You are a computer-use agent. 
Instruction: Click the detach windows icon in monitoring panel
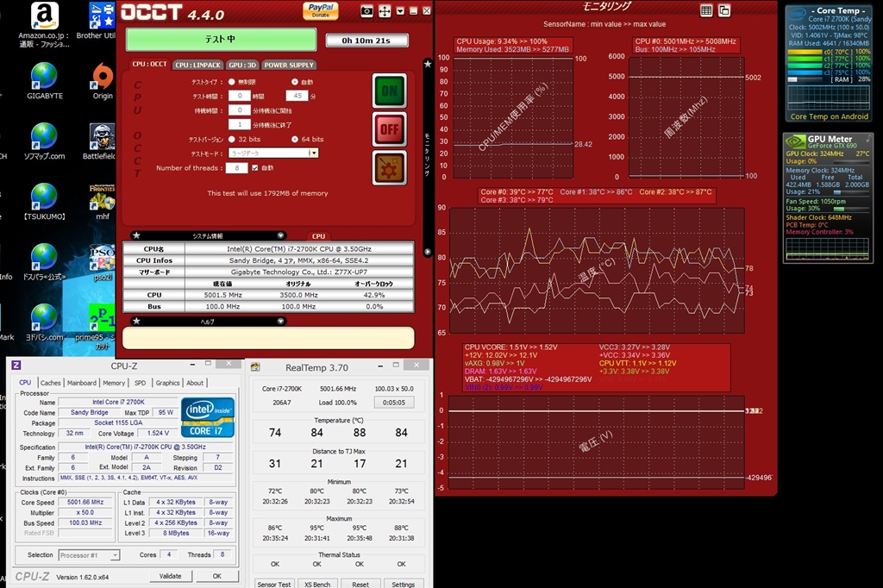pyautogui.click(x=724, y=10)
